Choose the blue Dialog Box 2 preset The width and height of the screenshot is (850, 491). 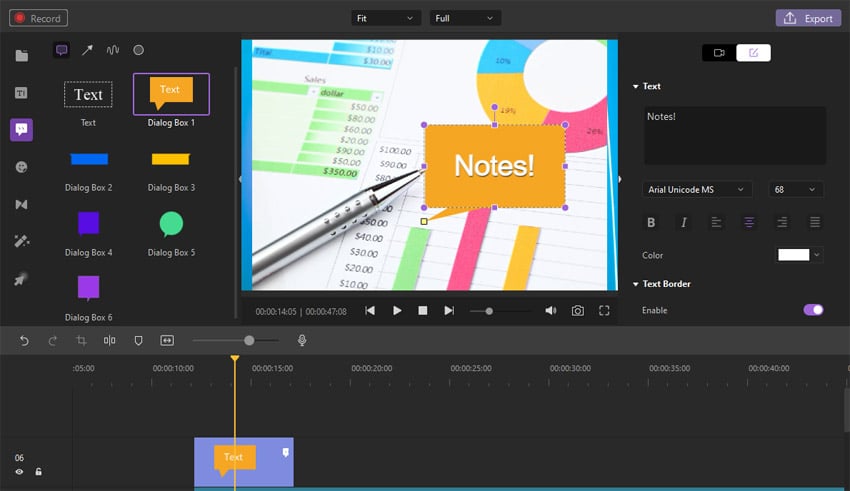[x=89, y=159]
